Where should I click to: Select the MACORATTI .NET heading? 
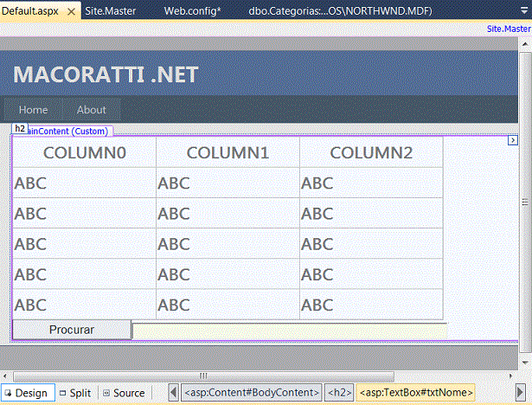point(106,74)
